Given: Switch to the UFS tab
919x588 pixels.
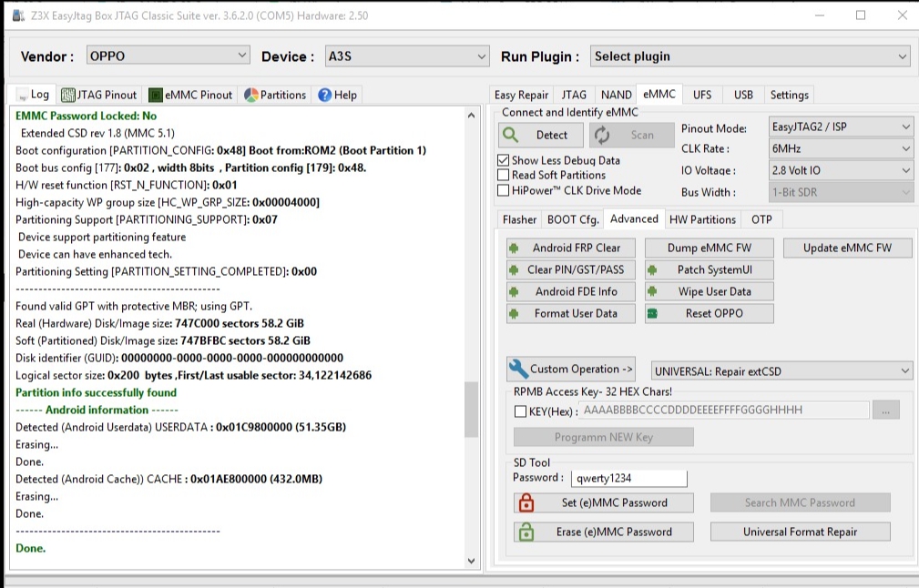Looking at the screenshot, I should point(702,95).
